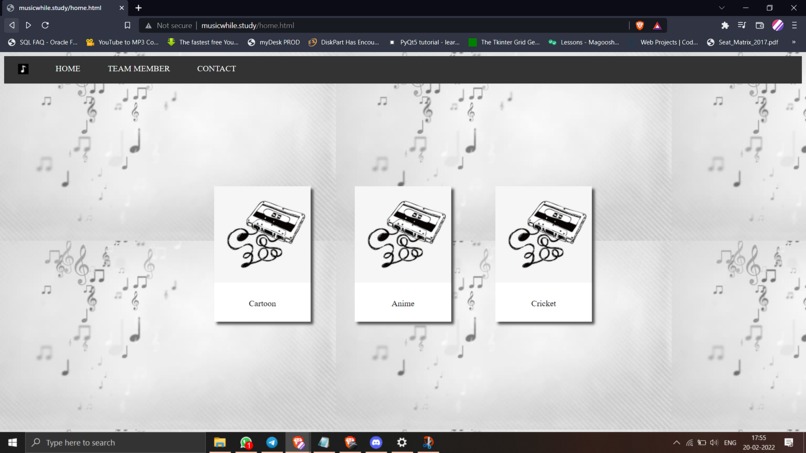The width and height of the screenshot is (806, 453).
Task: Open the TEAM MEMBER page
Action: pos(139,68)
